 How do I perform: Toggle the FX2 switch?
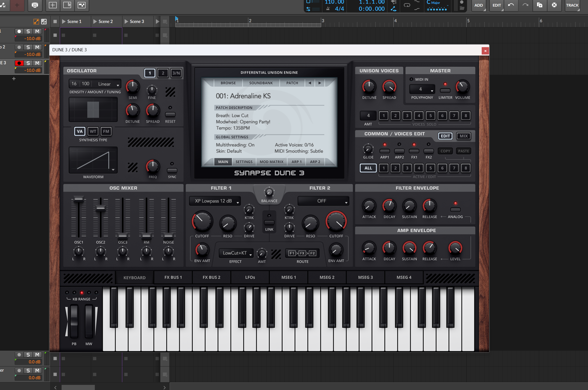pyautogui.click(x=429, y=151)
